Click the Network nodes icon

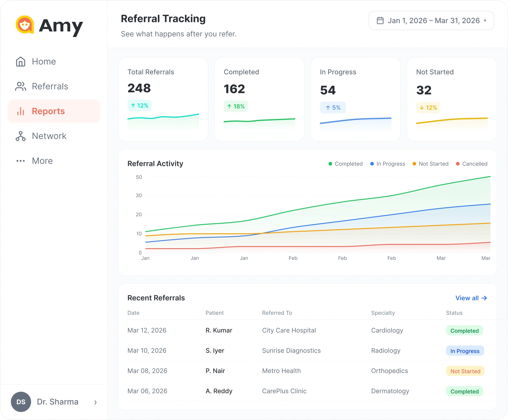point(21,136)
